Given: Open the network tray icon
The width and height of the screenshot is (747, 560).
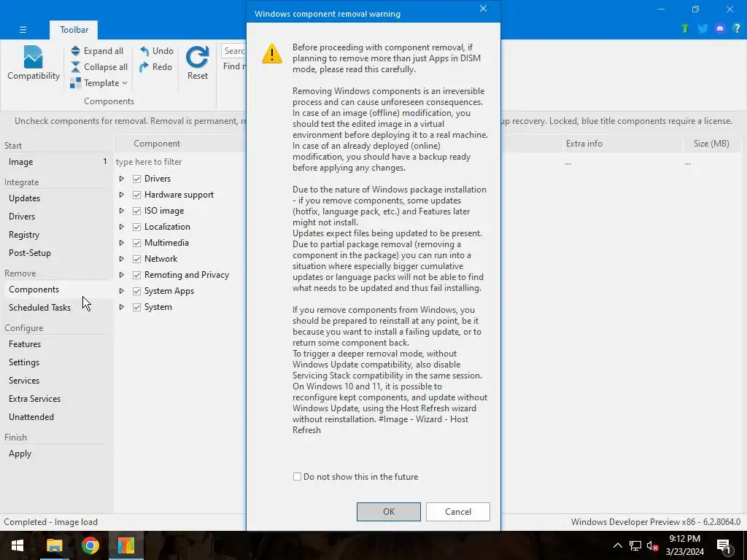Looking at the screenshot, I should (635, 545).
